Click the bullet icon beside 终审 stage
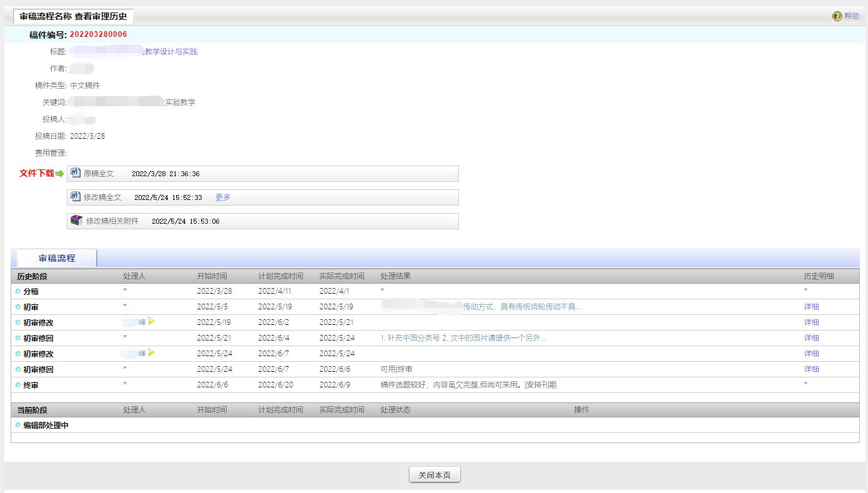The image size is (868, 493). point(18,385)
